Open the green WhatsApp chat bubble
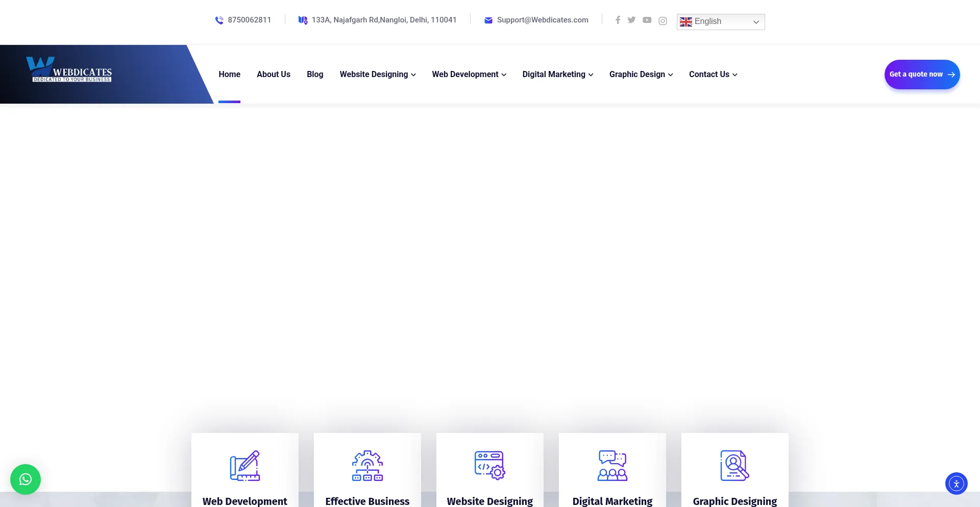980x507 pixels. tap(25, 479)
